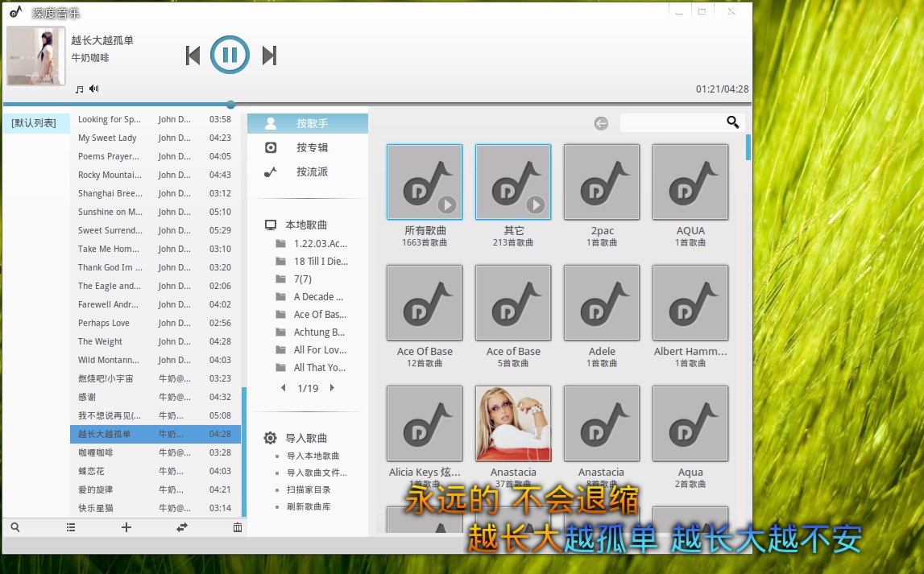Click the artist grid vertical scrollbar
Viewport: 924px width, 574px height.
point(748,147)
